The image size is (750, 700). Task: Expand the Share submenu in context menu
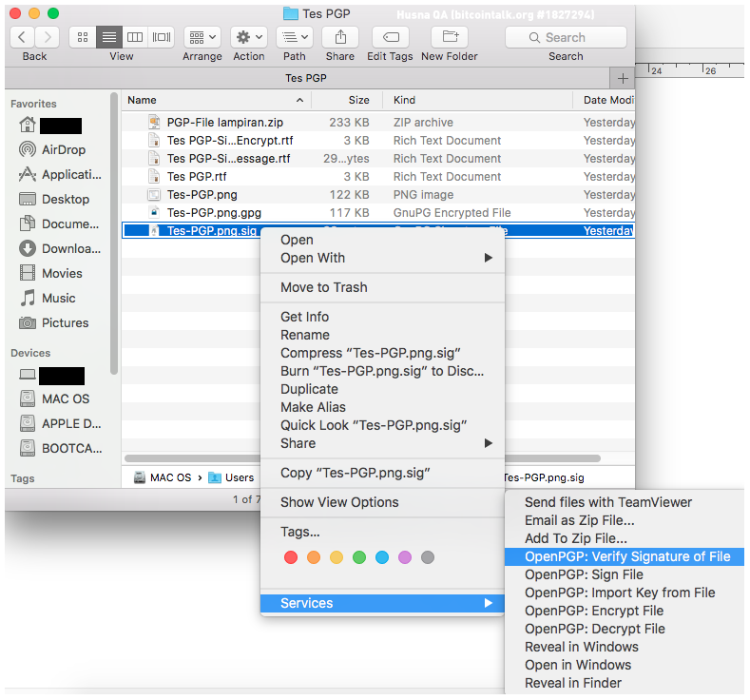pos(383,443)
